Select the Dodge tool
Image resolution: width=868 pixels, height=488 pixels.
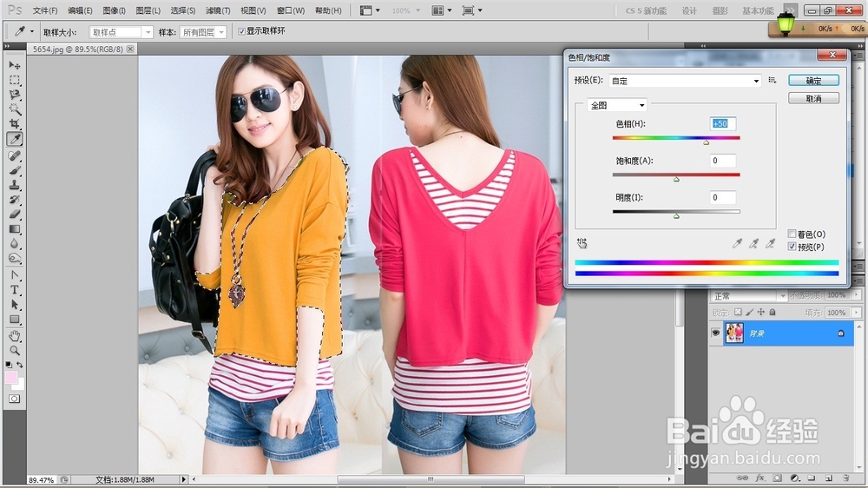pos(15,258)
